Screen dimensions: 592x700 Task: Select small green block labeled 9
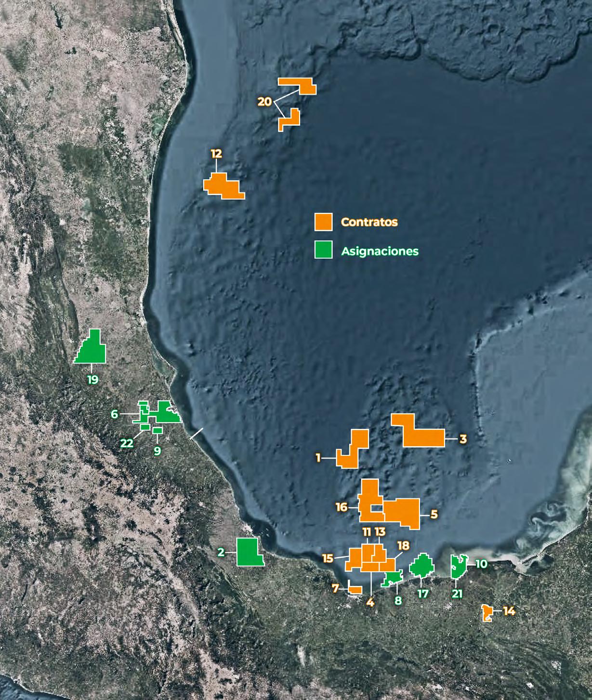coord(158,430)
